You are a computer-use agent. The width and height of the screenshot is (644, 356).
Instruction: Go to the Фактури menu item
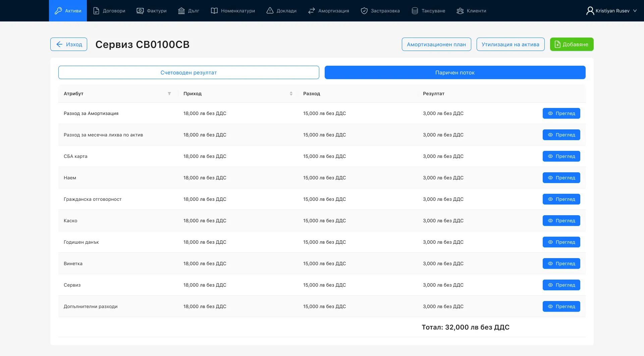click(151, 11)
